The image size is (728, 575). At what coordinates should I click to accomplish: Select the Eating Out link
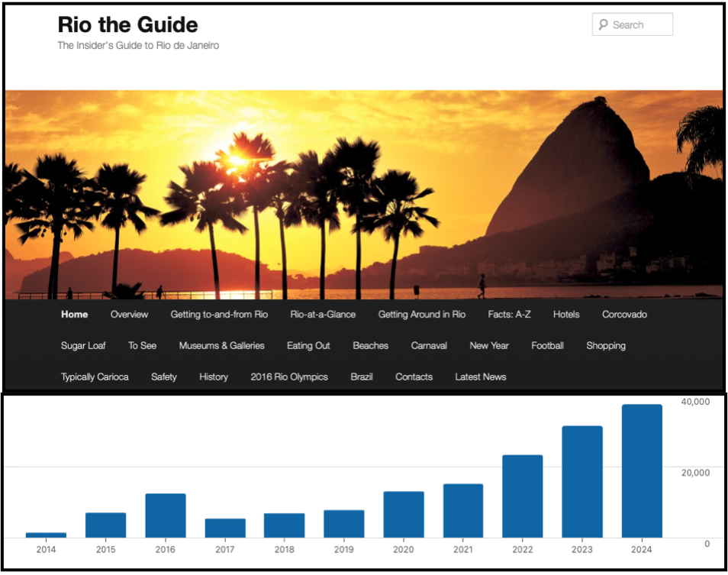click(x=308, y=346)
